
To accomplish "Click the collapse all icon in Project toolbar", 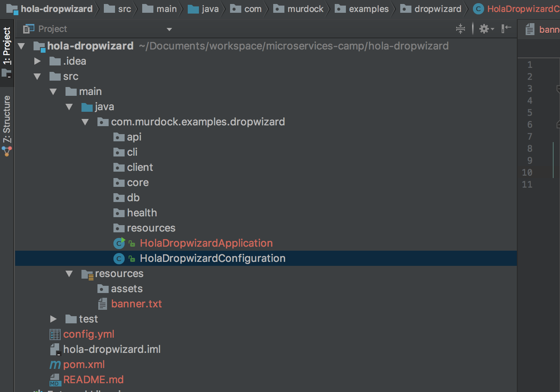I will [x=461, y=29].
